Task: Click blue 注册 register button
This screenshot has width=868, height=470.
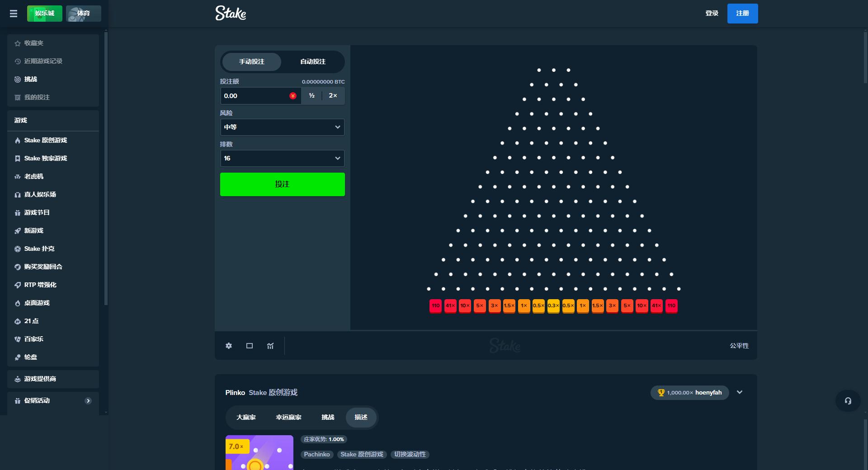Action: click(x=743, y=14)
